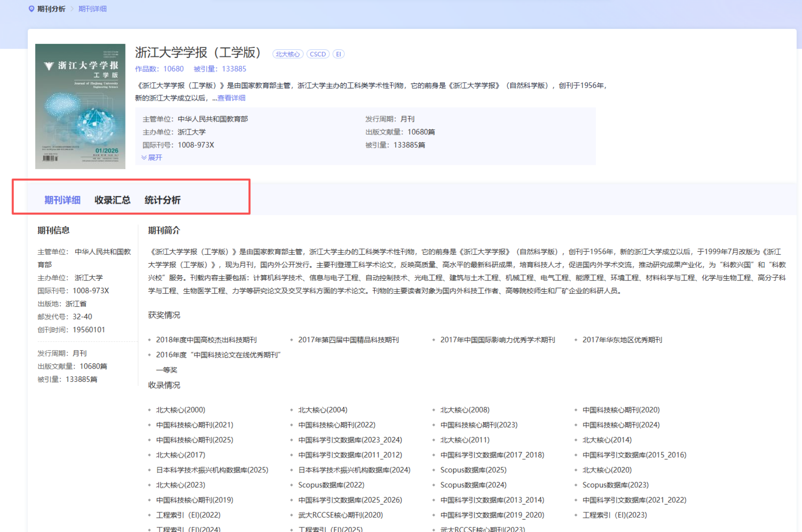
Task: Click 作品数: 10680 count
Action: 159,69
